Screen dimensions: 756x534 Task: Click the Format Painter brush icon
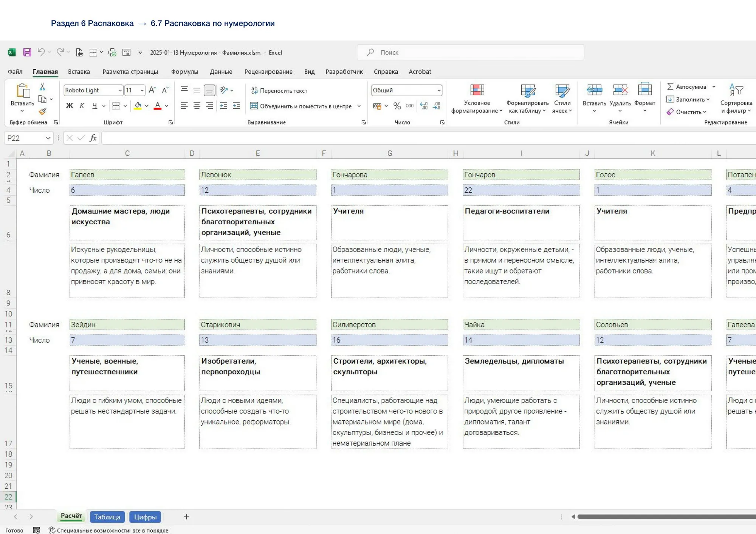coord(43,111)
